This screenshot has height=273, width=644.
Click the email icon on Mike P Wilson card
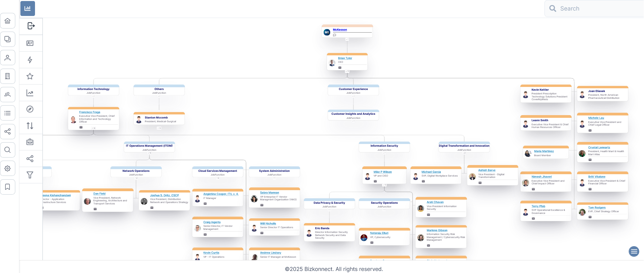375,181
